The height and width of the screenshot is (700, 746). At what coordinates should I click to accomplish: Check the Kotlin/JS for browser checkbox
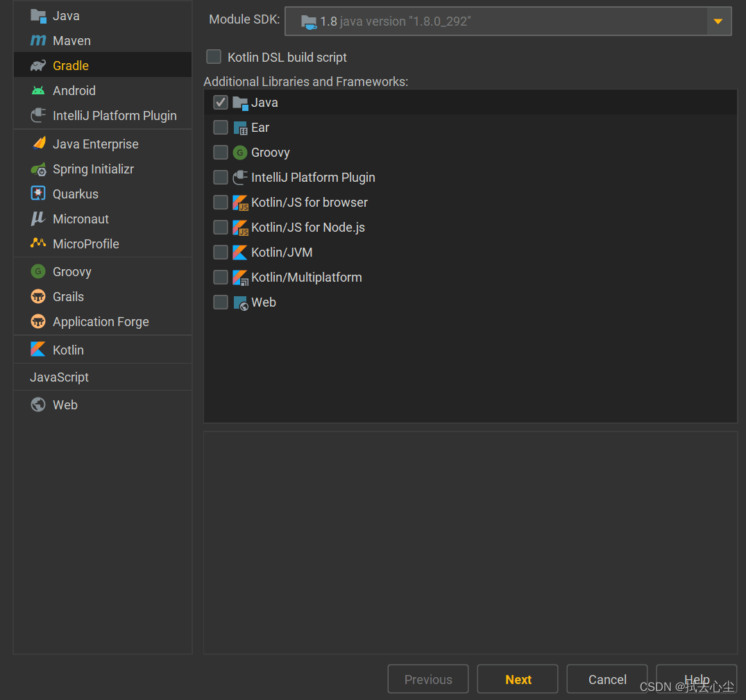[221, 202]
